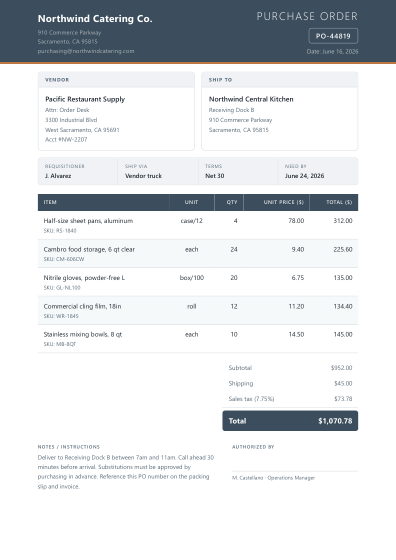Click SKU: RS-1840 text
The image size is (396, 560).
pos(60,231)
